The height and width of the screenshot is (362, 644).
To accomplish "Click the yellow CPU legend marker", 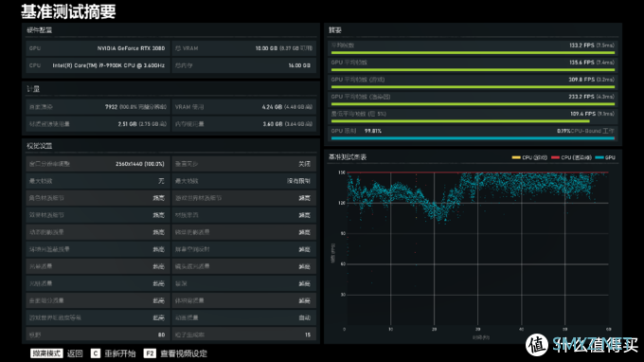I will [x=516, y=157].
